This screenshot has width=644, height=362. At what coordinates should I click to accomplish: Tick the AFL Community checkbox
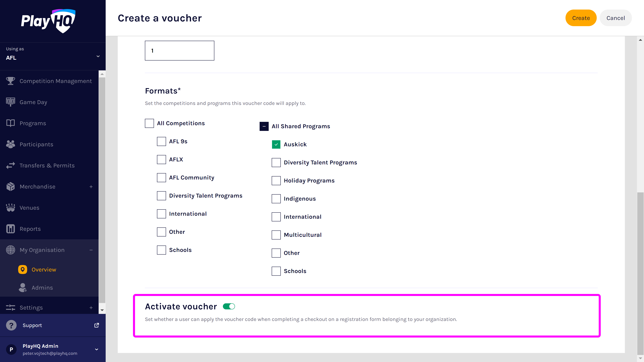tap(162, 178)
